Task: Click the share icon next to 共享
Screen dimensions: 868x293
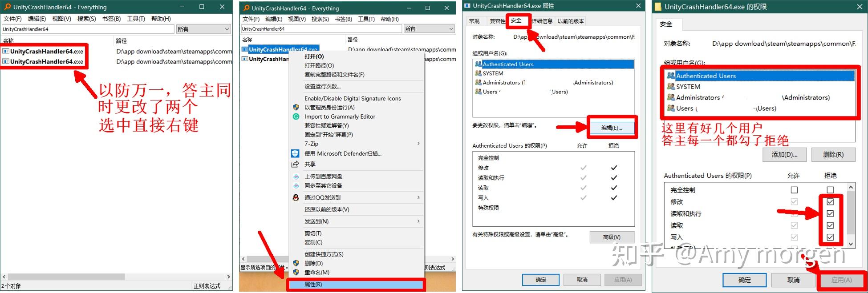Action: [295, 164]
